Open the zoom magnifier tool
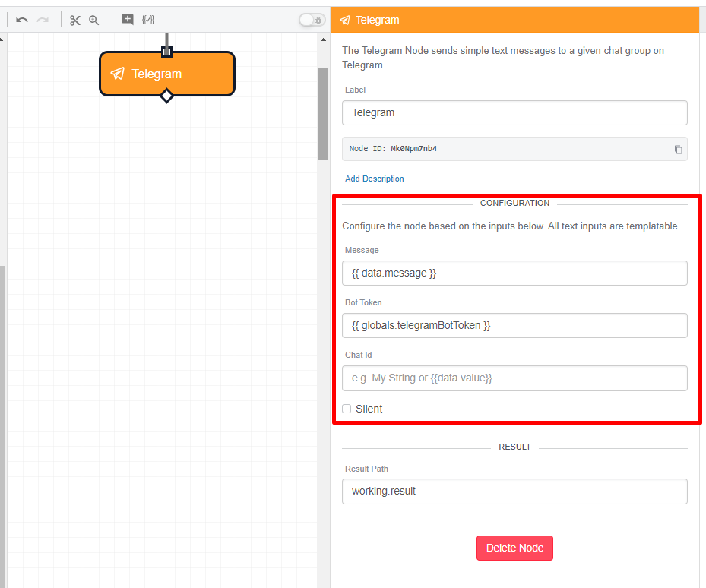 [93, 20]
